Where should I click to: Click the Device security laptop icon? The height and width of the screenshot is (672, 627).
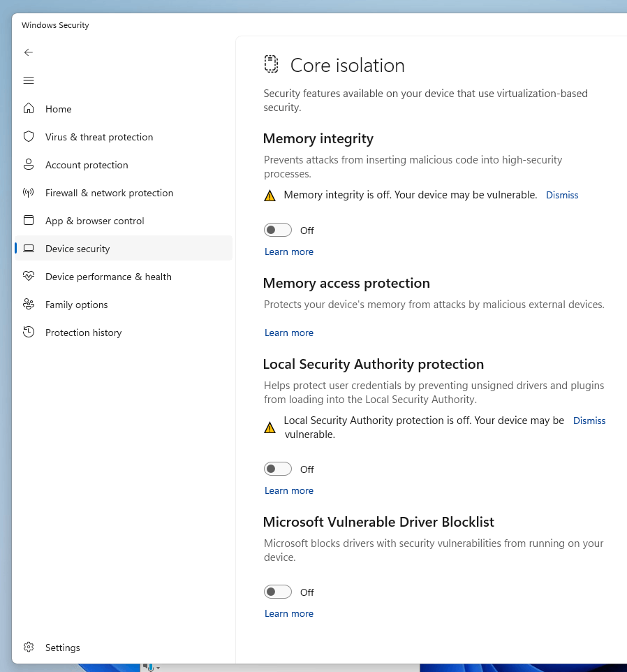click(29, 248)
